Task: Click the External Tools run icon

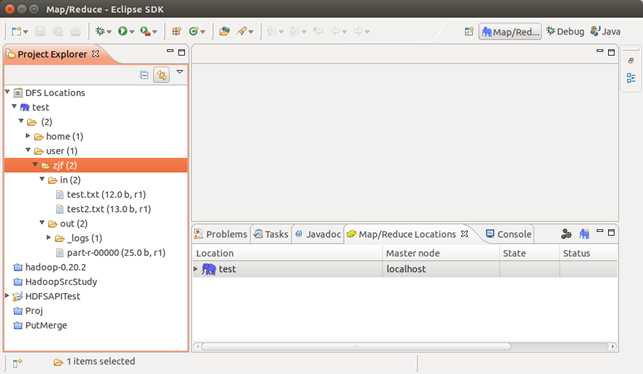Action: [145, 31]
